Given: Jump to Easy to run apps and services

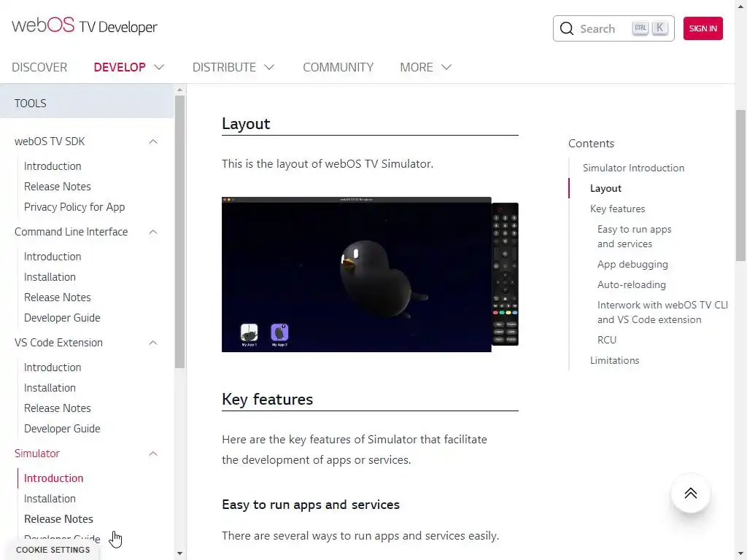Looking at the screenshot, I should [x=634, y=237].
